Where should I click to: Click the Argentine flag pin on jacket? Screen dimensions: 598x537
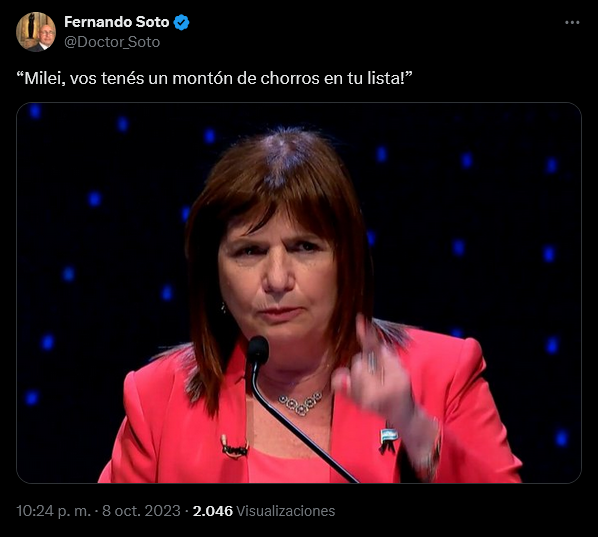pos(389,440)
